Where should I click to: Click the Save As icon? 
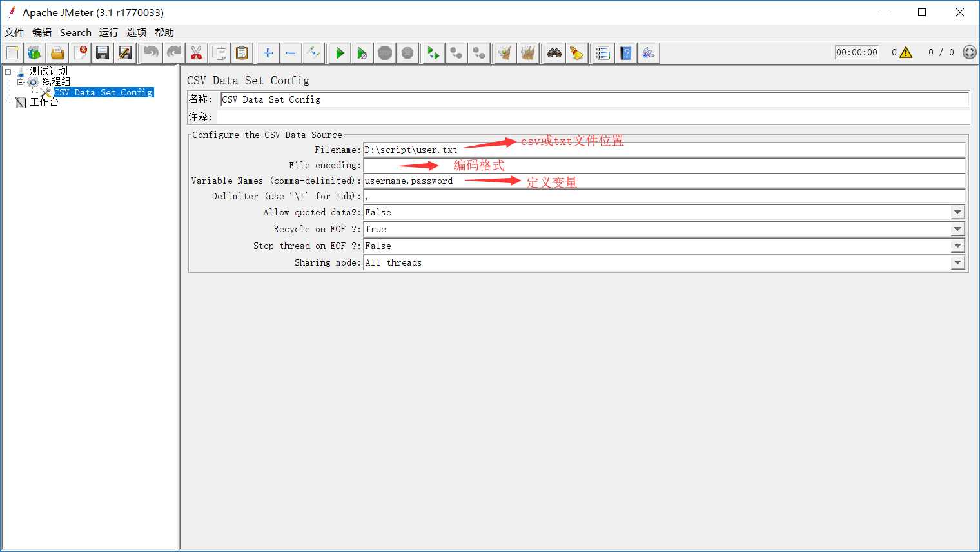pos(125,53)
